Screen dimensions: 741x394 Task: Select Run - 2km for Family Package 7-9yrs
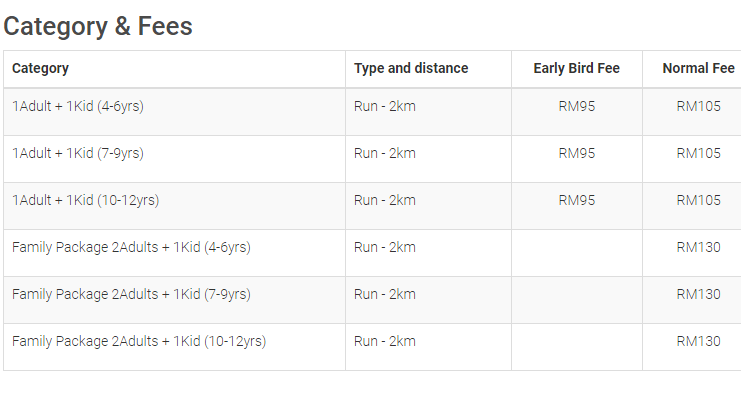point(385,294)
